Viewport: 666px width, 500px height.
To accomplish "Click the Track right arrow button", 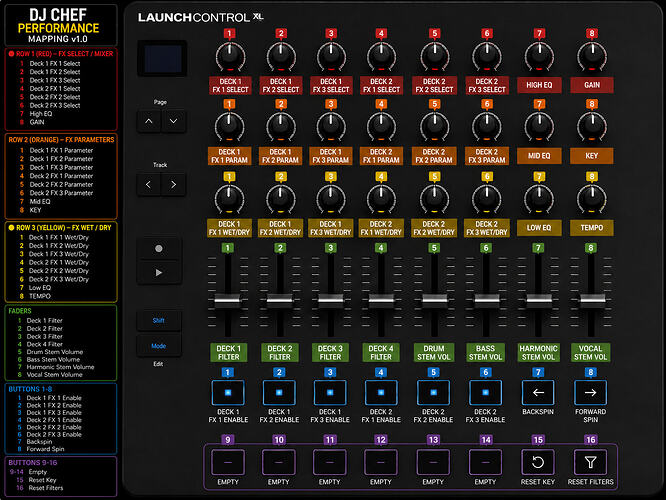I will click(173, 184).
